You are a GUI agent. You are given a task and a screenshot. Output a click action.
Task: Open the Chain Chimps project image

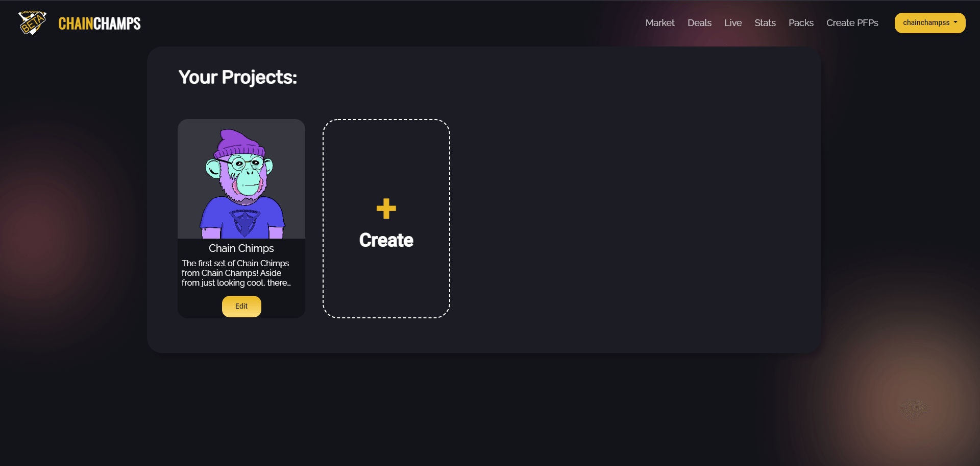[x=241, y=179]
